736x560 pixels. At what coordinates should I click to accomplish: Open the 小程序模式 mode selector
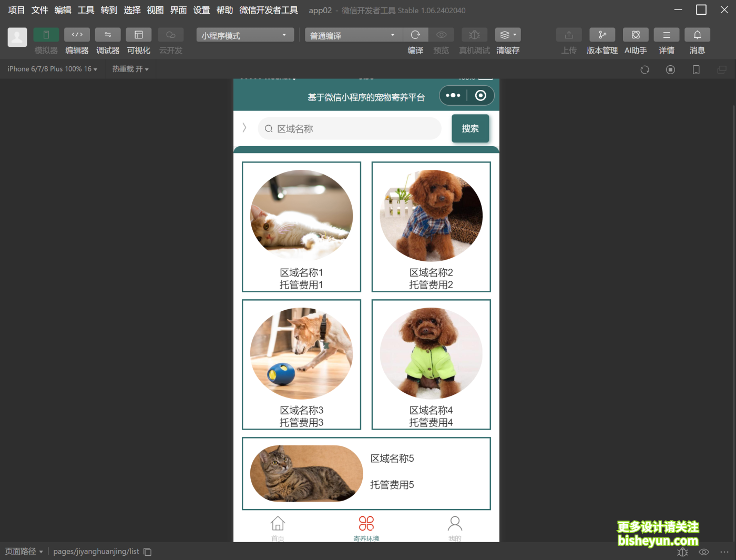coord(244,35)
